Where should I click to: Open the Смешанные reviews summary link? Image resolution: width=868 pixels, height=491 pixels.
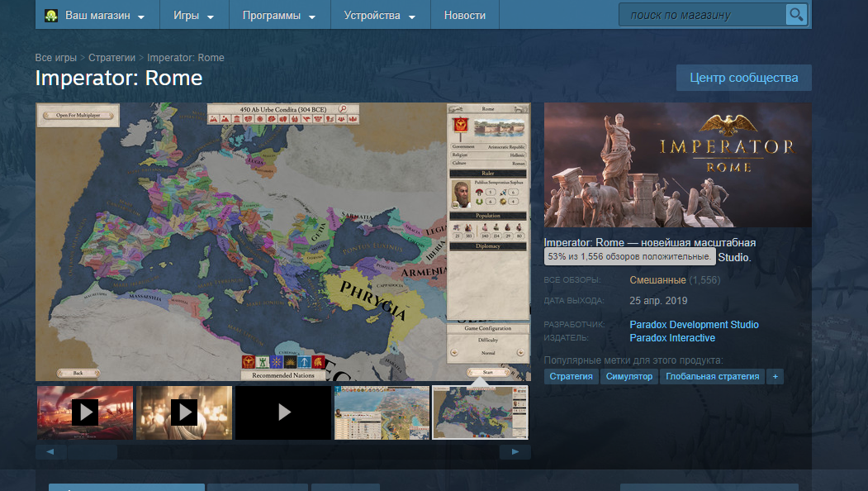[x=657, y=280]
